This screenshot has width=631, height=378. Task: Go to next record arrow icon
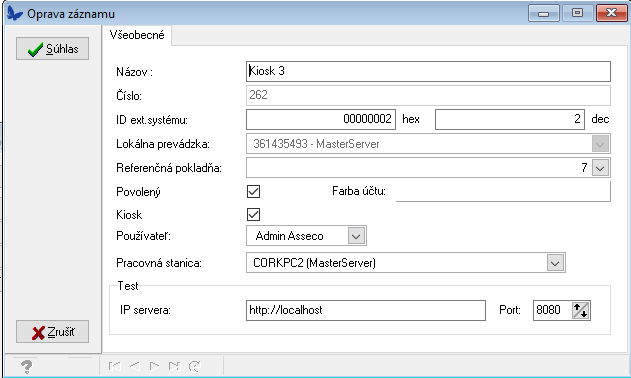[x=154, y=366]
